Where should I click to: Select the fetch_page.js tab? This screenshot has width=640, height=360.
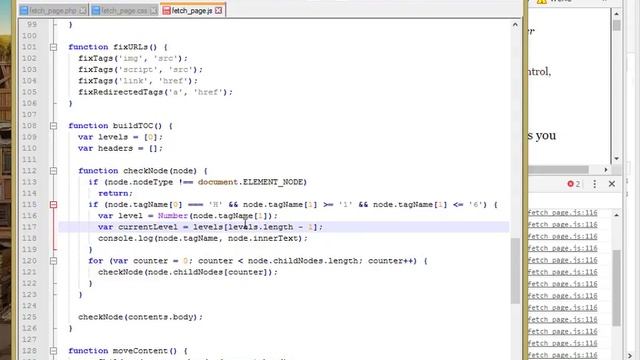pos(193,10)
